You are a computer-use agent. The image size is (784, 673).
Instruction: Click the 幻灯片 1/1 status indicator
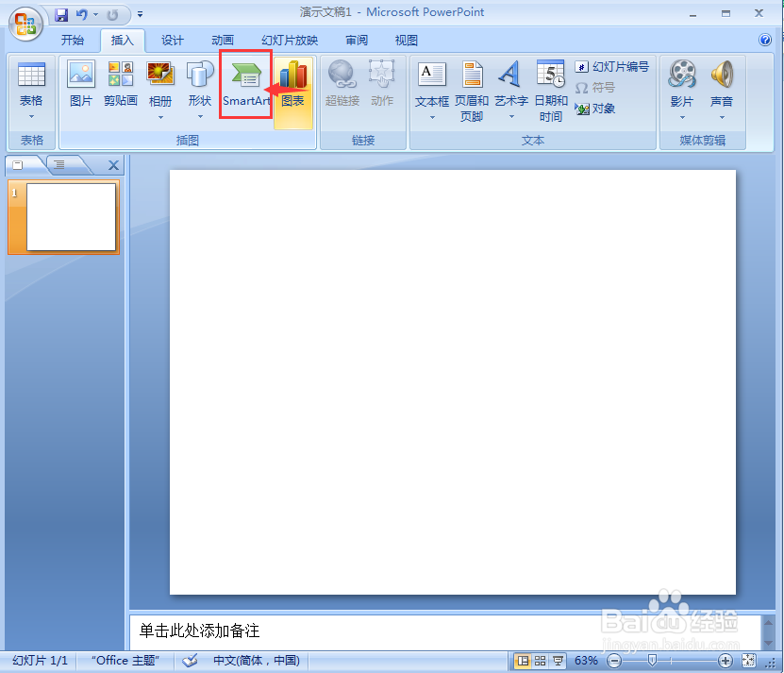coord(40,661)
